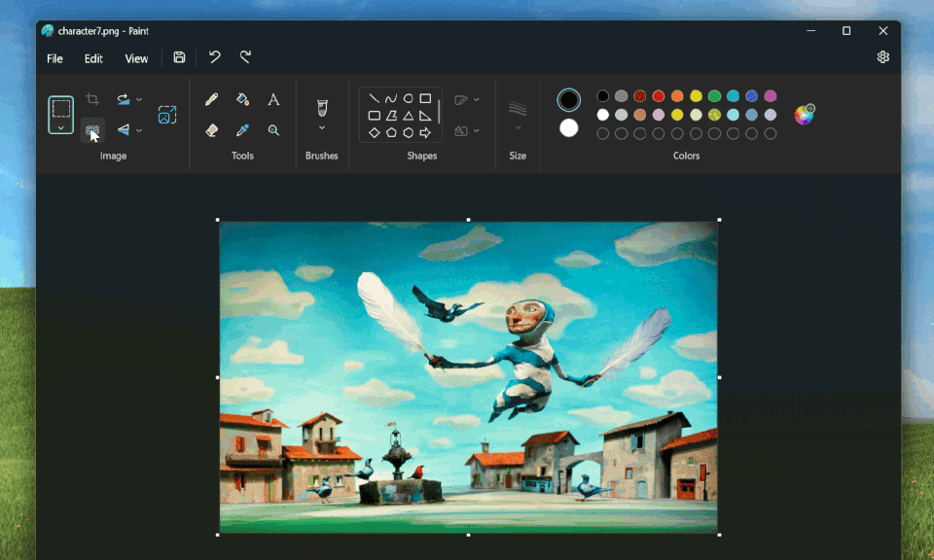Click the Brushes tool icon

point(322,108)
